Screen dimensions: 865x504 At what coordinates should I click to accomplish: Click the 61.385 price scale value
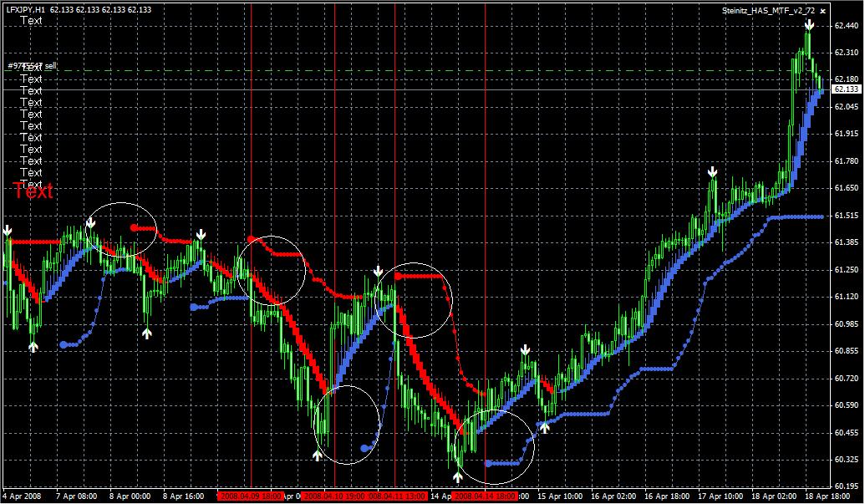pyautogui.click(x=846, y=242)
